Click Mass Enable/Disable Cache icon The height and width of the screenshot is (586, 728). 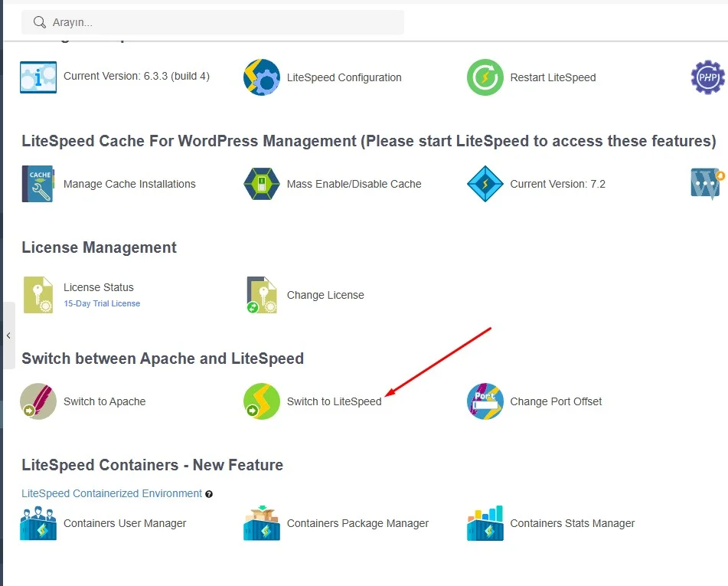[262, 184]
